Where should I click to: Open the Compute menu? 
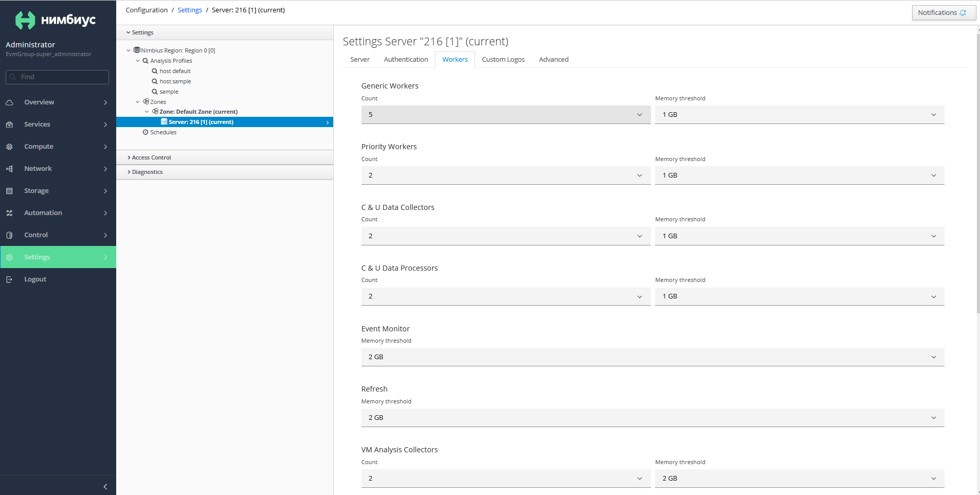pos(58,147)
